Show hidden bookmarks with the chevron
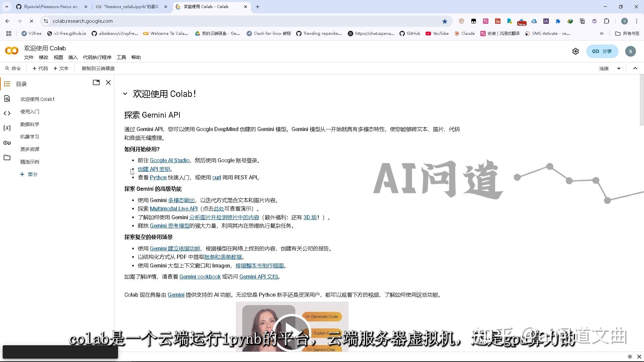The height and width of the screenshot is (362, 644). click(x=602, y=33)
